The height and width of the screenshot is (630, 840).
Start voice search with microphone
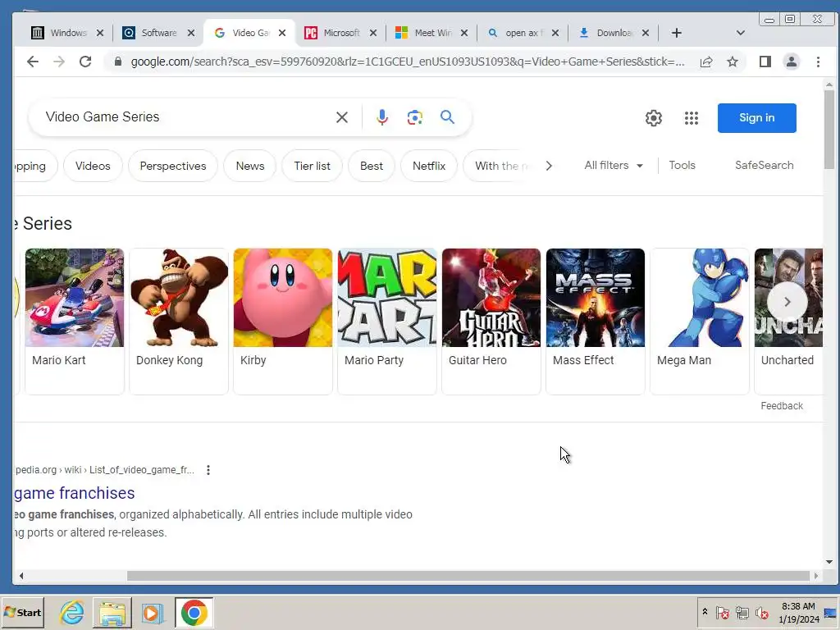pyautogui.click(x=382, y=117)
